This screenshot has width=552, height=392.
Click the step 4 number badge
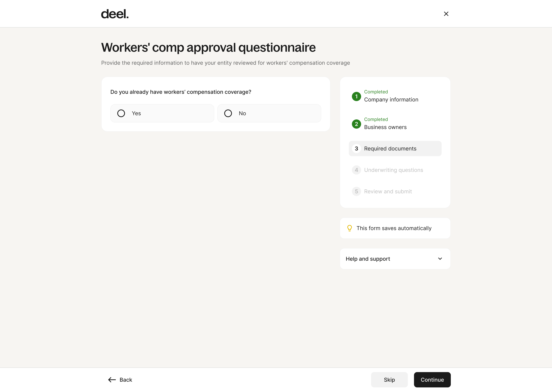[x=356, y=170]
